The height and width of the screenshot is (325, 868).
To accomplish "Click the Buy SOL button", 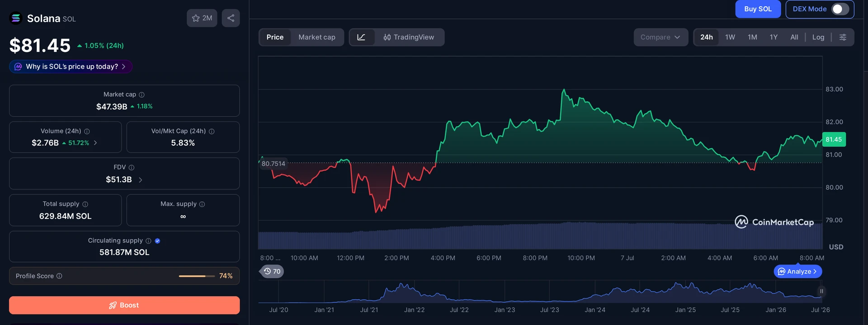I will coord(758,9).
